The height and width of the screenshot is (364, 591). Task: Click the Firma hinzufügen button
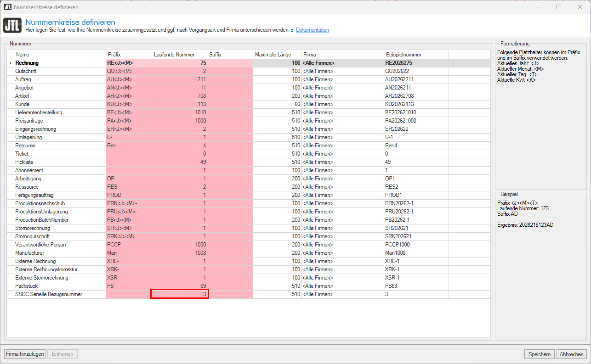click(x=25, y=354)
